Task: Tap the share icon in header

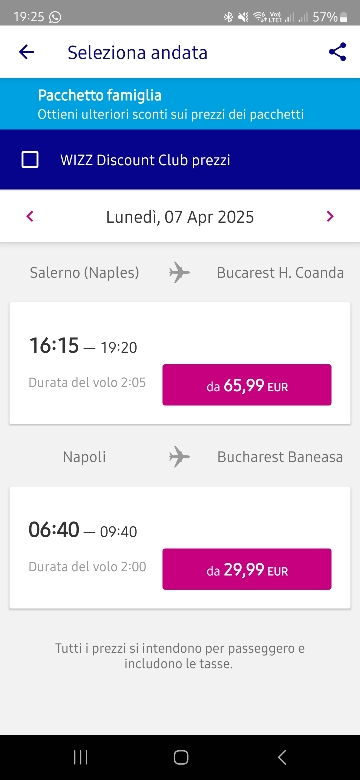Action: coord(338,52)
